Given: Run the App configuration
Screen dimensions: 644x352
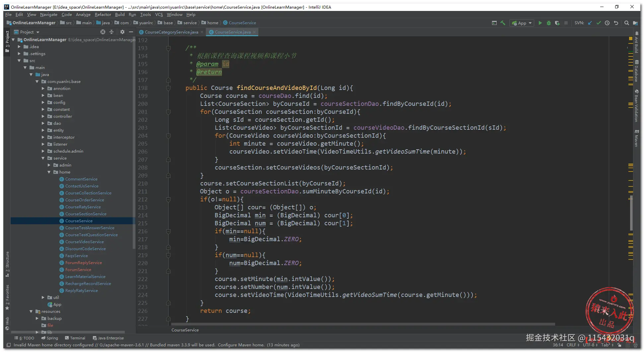Looking at the screenshot, I should [x=540, y=23].
